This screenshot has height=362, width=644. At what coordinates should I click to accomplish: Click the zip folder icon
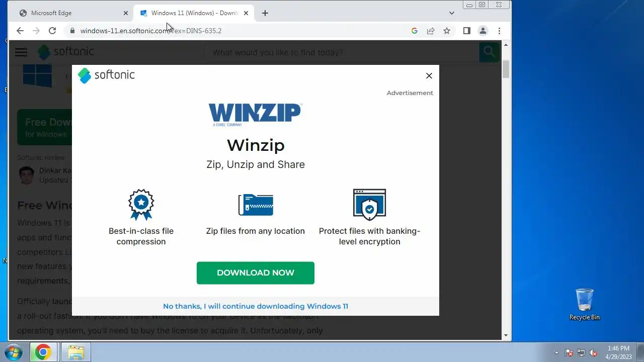[x=256, y=205]
